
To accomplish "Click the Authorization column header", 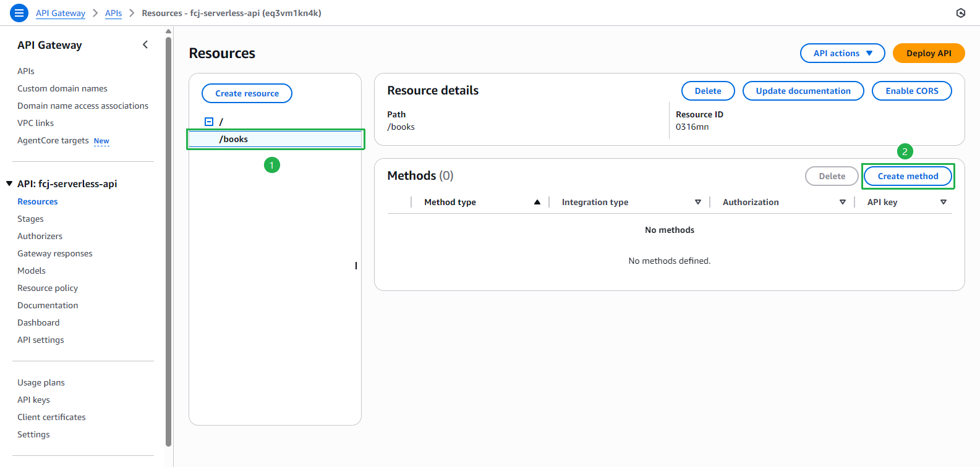I will (751, 202).
